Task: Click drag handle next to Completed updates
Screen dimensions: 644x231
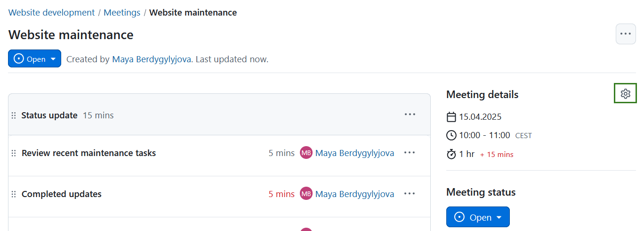Action: pos(14,194)
